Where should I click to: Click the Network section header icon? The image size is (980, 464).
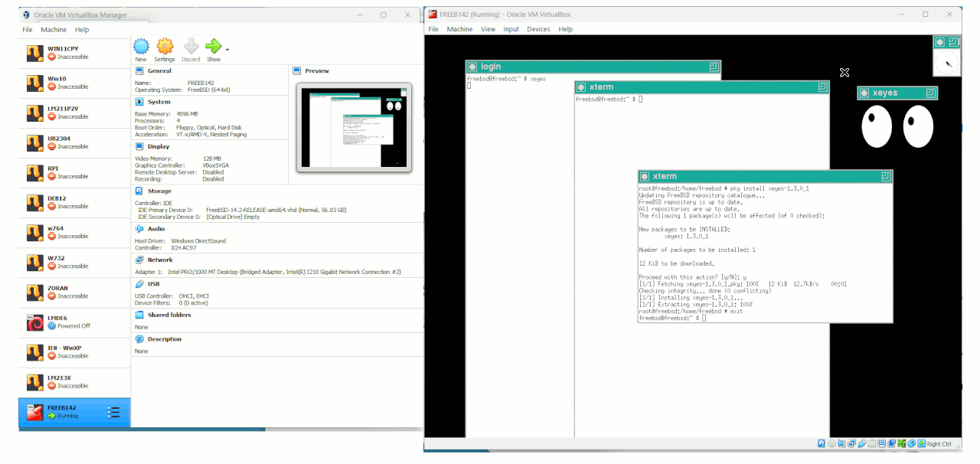coord(139,260)
